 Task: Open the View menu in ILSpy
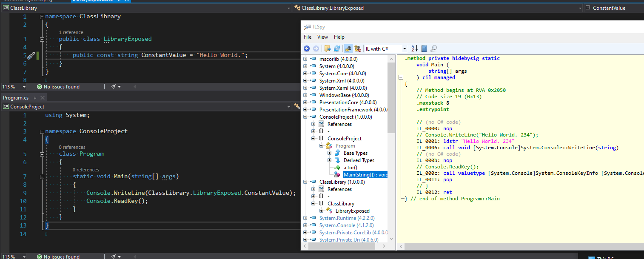click(x=322, y=37)
